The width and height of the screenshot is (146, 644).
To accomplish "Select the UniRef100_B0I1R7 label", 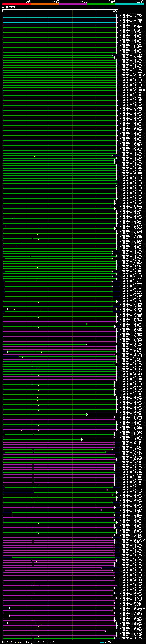I will [131, 146].
